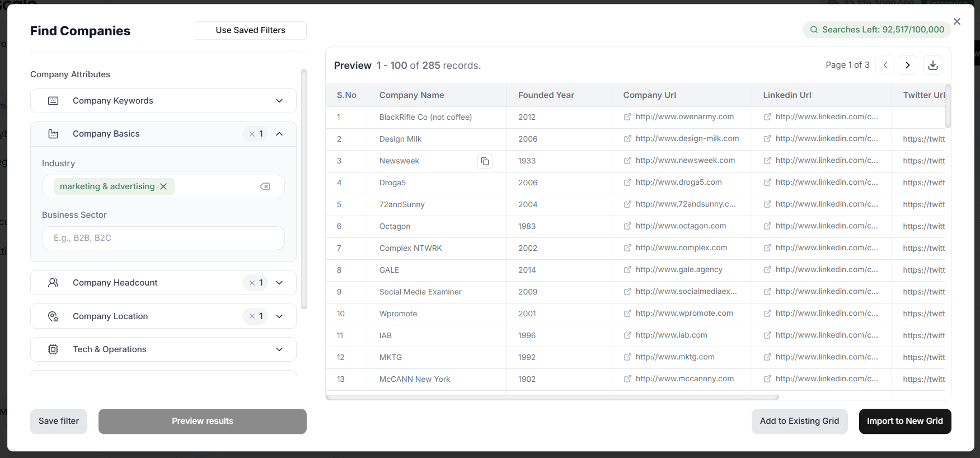Open external link icon for mccanny.com
Viewport: 980px width, 458px height.
point(628,379)
